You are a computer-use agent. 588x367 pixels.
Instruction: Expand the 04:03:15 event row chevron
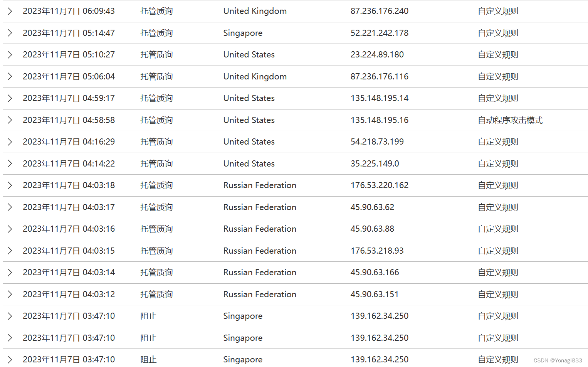[x=10, y=251]
